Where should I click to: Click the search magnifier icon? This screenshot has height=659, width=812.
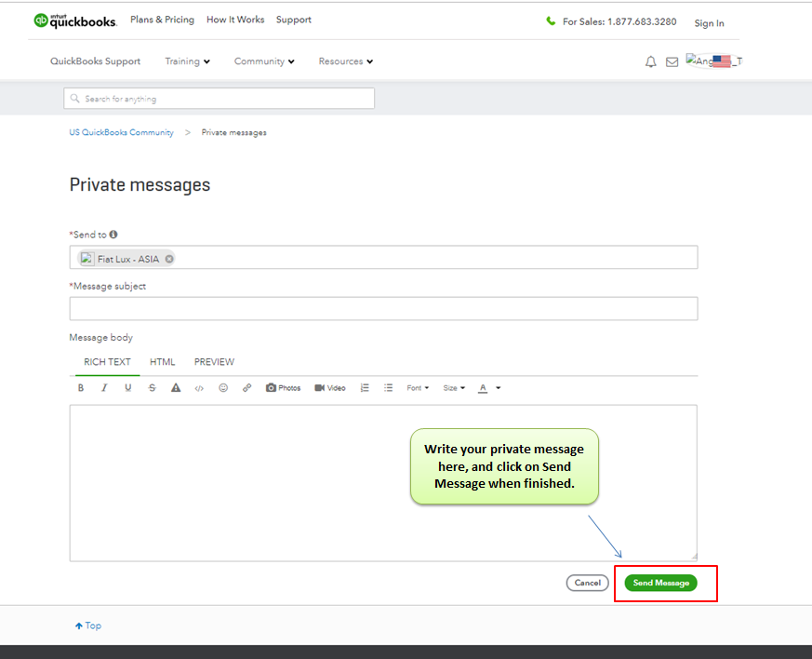(75, 99)
